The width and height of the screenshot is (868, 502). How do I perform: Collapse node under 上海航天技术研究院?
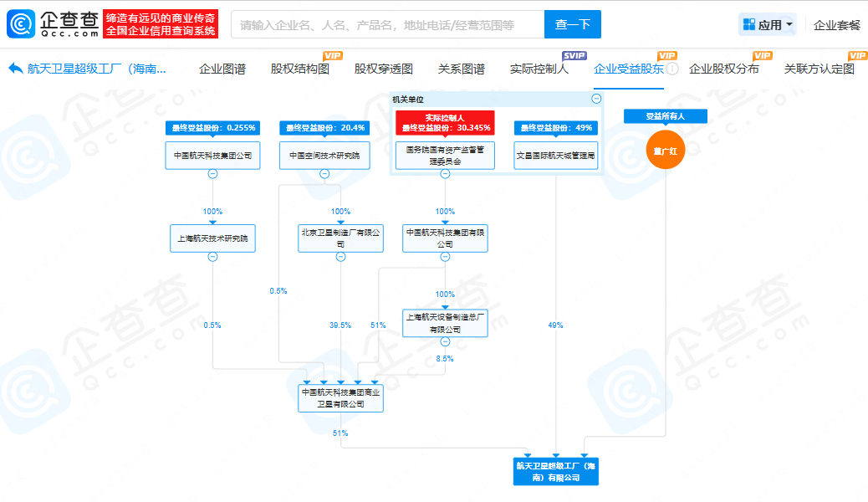tap(212, 257)
